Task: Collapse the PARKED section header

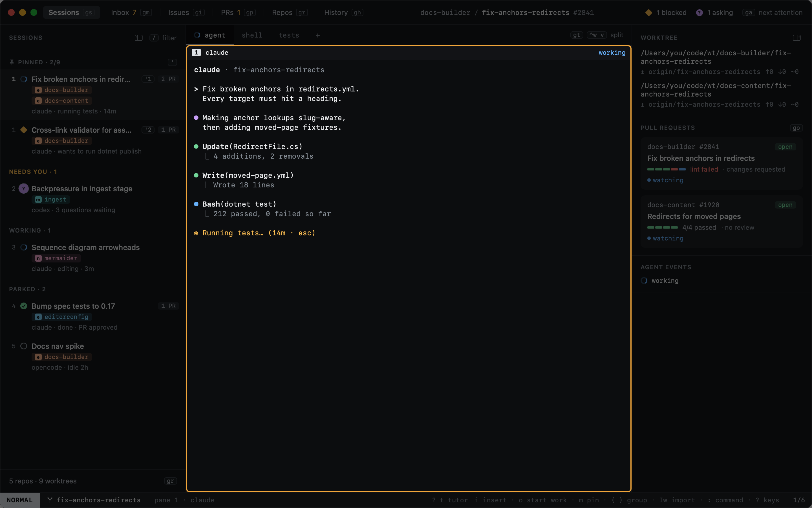Action: point(27,289)
